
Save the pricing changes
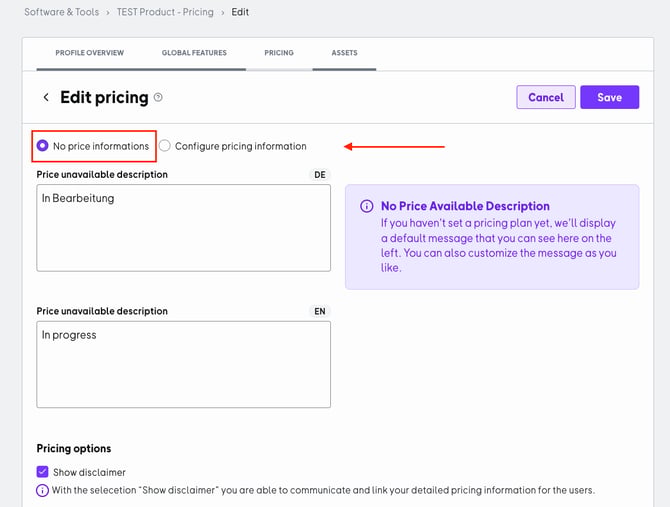click(609, 97)
